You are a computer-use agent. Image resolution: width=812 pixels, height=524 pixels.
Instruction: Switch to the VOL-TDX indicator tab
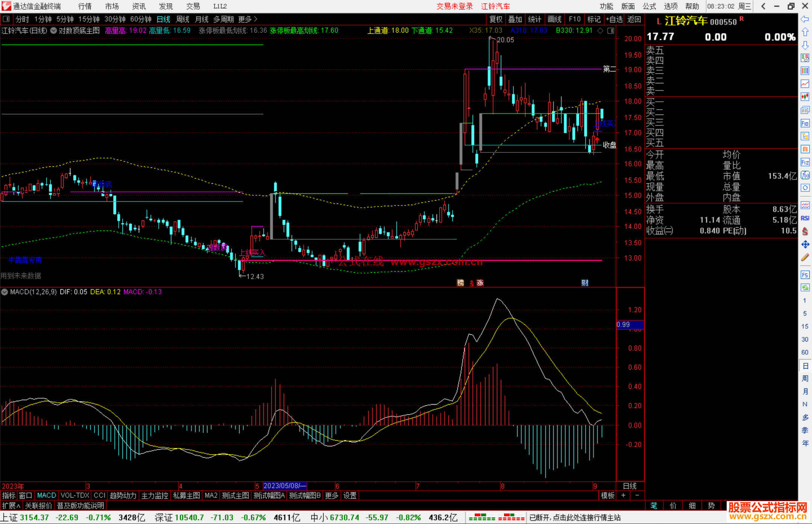(x=75, y=495)
